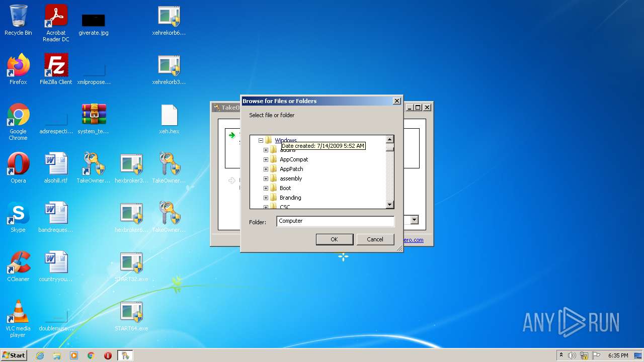
Task: Select the CCleaner desktop shortcut
Action: tap(18, 266)
